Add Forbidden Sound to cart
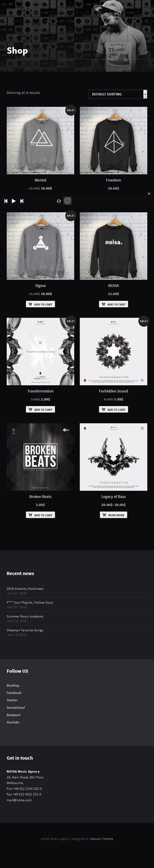This screenshot has height=868, width=154. click(x=114, y=410)
